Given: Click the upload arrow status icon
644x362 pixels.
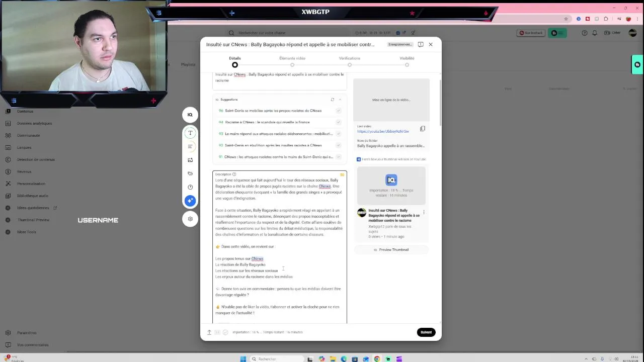Looking at the screenshot, I should (209, 332).
